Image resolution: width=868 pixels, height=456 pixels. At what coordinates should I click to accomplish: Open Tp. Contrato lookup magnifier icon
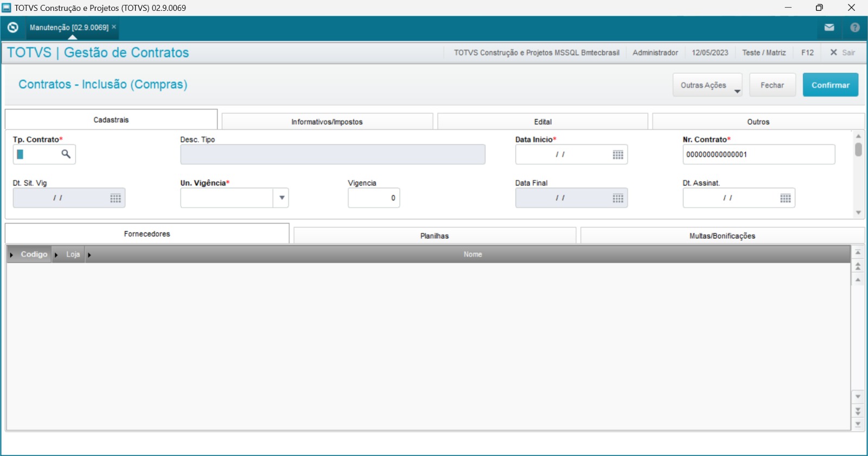tap(66, 154)
